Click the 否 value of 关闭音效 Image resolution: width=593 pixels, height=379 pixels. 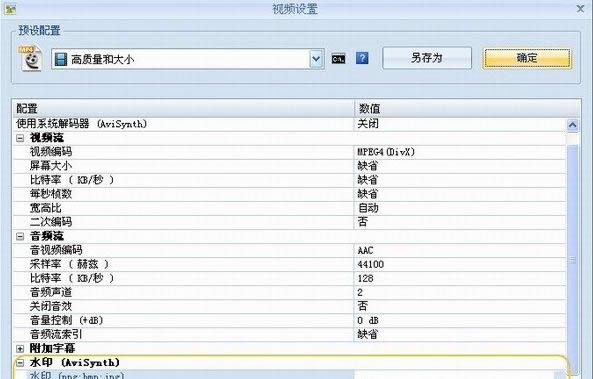(363, 306)
